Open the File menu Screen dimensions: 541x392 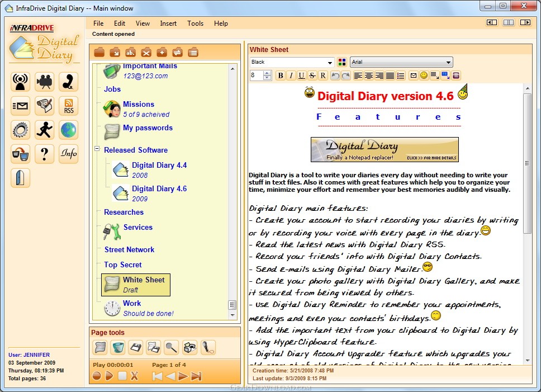(98, 23)
